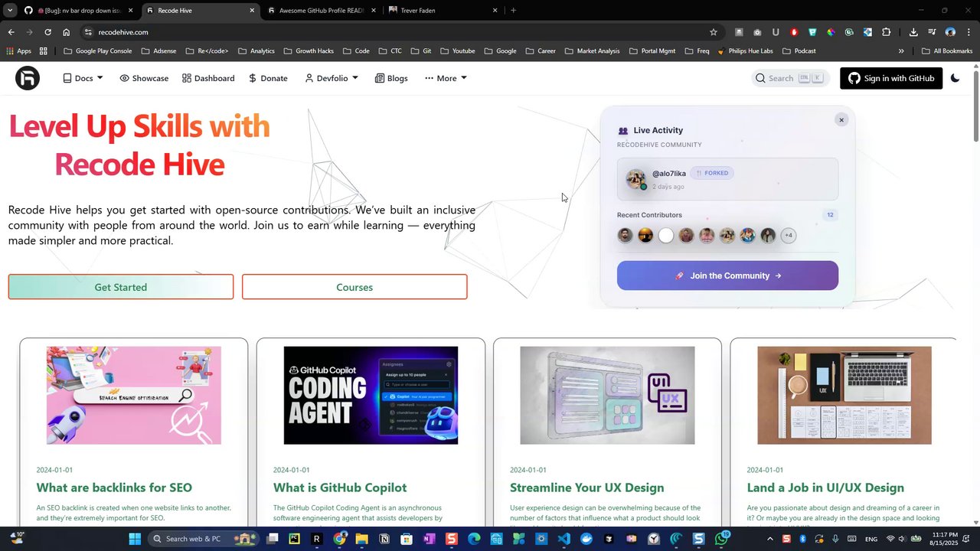Viewport: 980px width, 551px height.
Task: Open WhatsApp from the taskbar
Action: click(x=721, y=539)
